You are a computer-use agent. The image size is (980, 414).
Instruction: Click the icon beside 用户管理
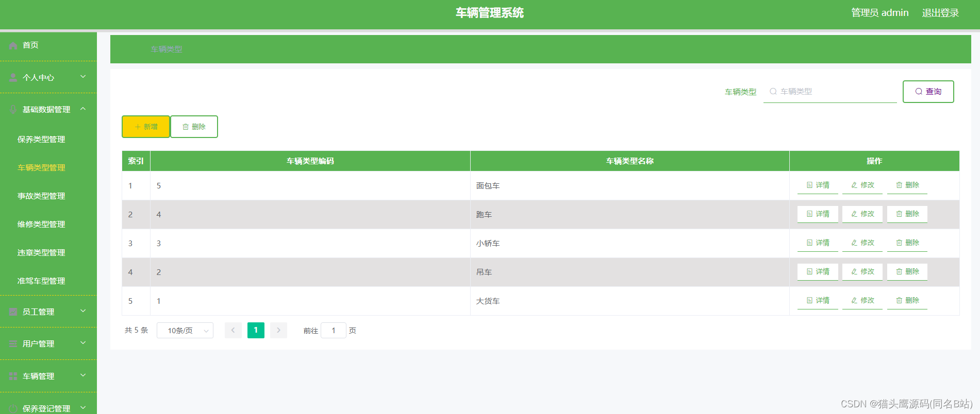tap(13, 344)
